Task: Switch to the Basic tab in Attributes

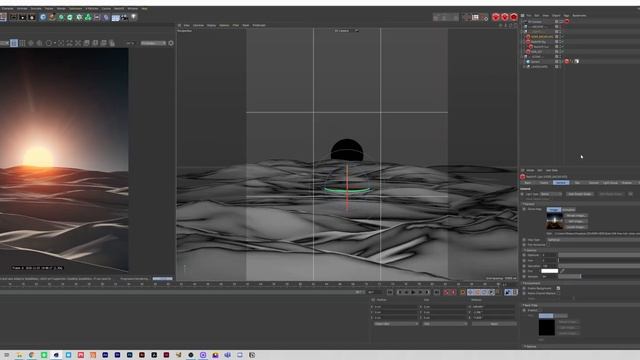Action: coord(527,183)
